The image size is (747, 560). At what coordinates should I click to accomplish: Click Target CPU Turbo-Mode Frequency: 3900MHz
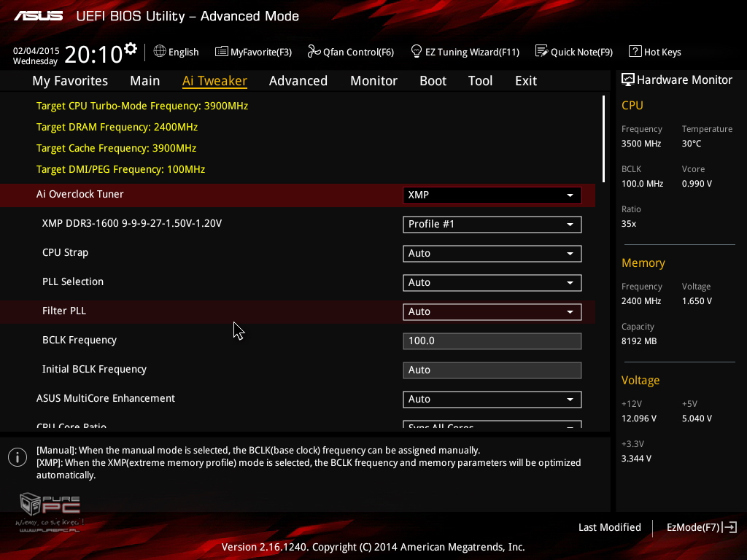click(x=142, y=106)
